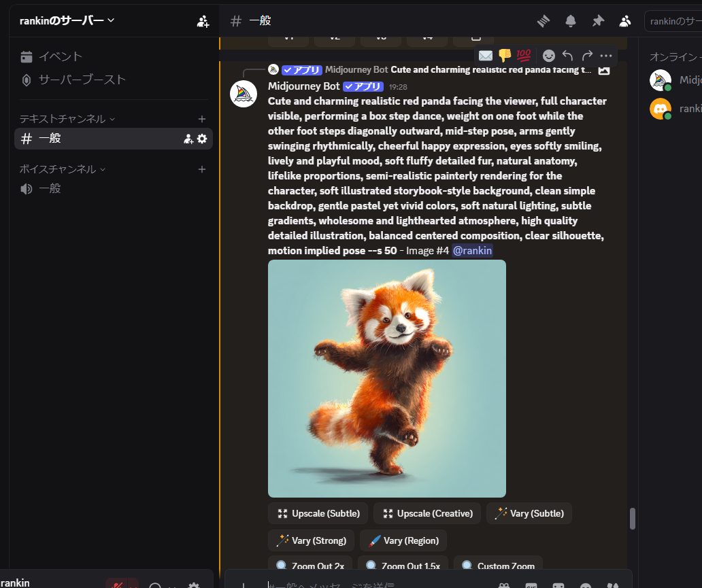
Task: Toggle the muted microphone button
Action: 117,585
